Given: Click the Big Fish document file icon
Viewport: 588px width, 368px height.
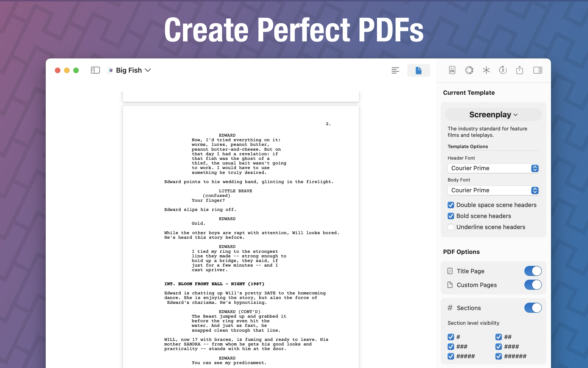Looking at the screenshot, I should [x=110, y=70].
